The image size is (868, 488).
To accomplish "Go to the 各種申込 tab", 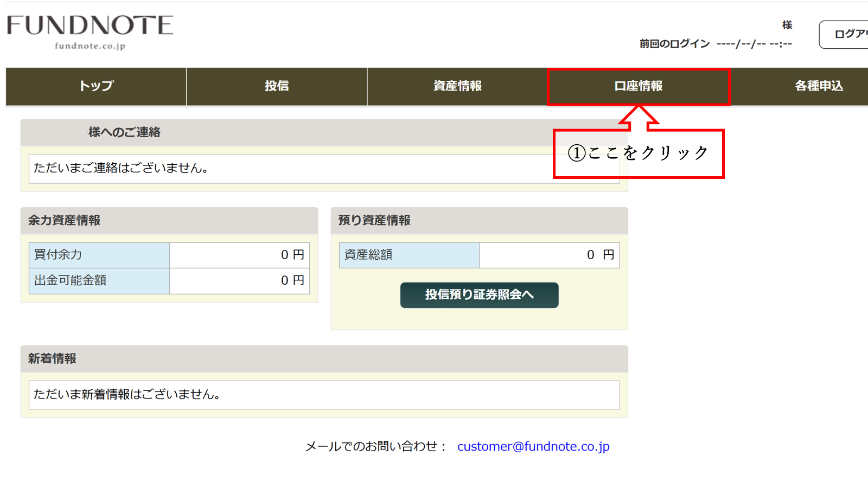I will pos(818,86).
